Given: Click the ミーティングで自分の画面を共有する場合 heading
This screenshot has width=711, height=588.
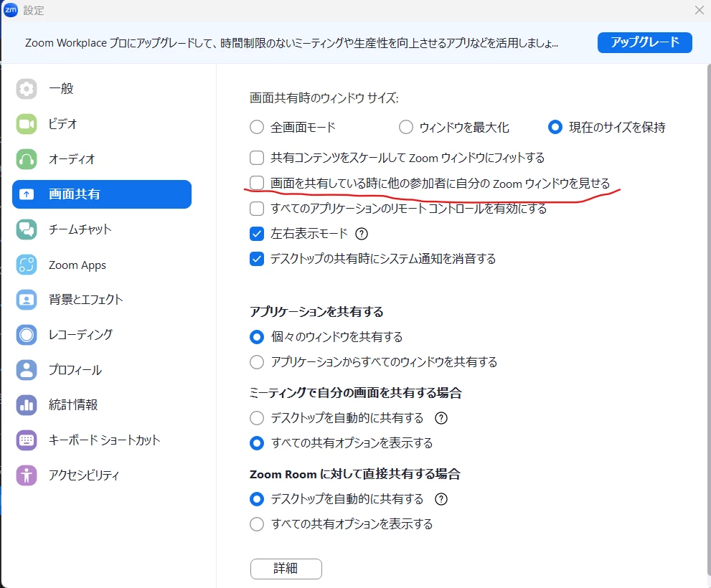Looking at the screenshot, I should (356, 393).
